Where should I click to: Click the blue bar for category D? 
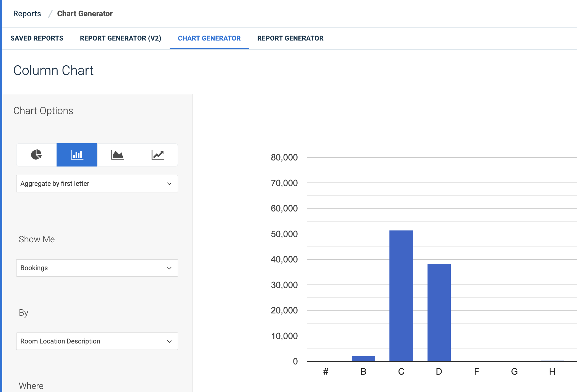(439, 312)
